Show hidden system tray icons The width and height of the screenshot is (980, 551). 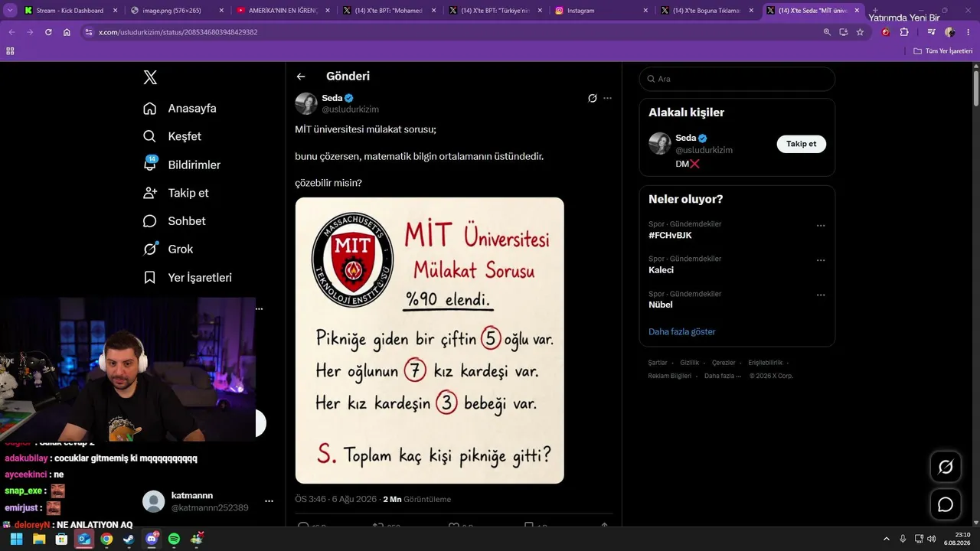887,539
